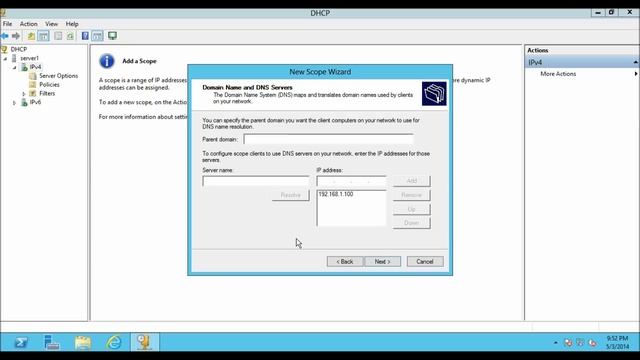
Task: Select the server1 icon in tree
Action: 15,58
